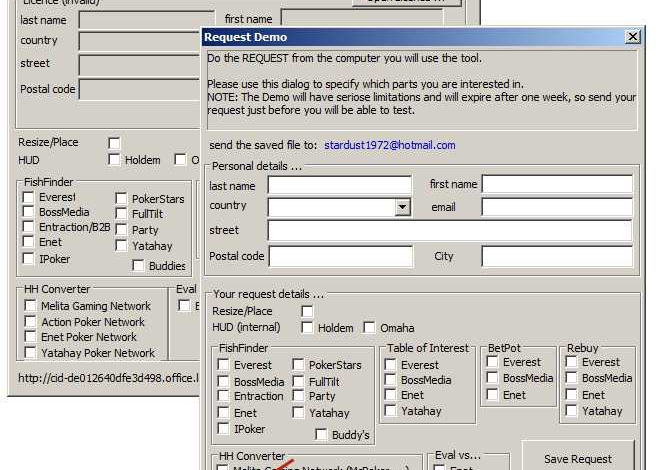Focus the City input field
Image resolution: width=671 pixels, height=470 pixels.
tap(557, 256)
